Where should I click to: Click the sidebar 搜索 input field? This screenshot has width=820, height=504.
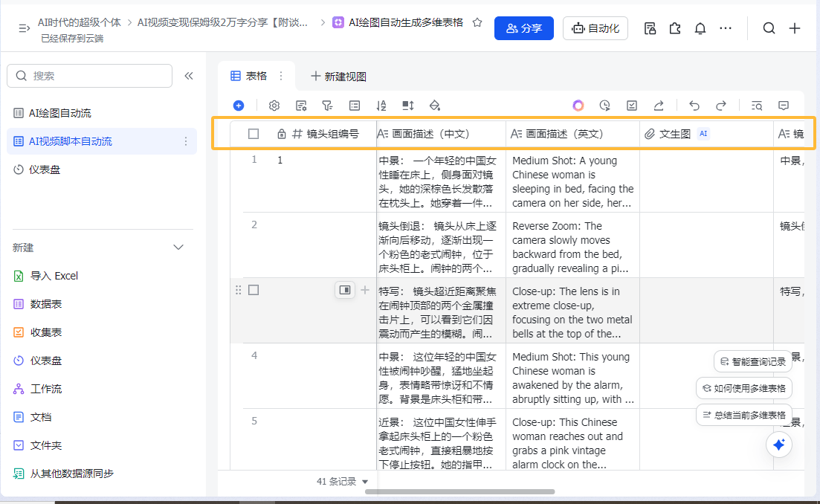coord(89,76)
